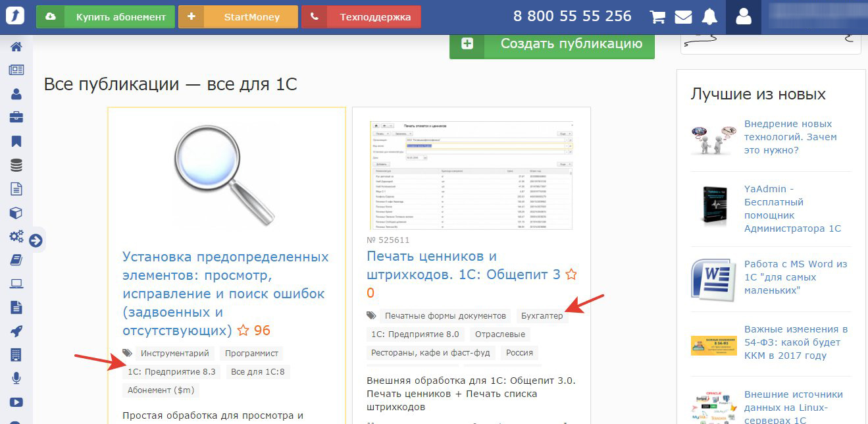Viewport: 868px width, 424px height.
Task: Open the Печать ценников screenshot thumbnail
Action: point(472,175)
